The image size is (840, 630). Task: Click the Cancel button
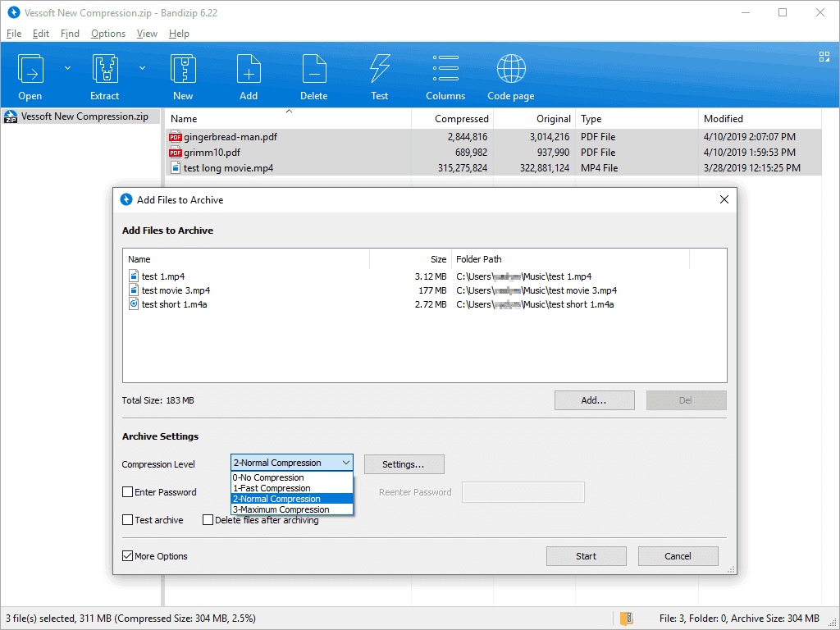point(678,556)
